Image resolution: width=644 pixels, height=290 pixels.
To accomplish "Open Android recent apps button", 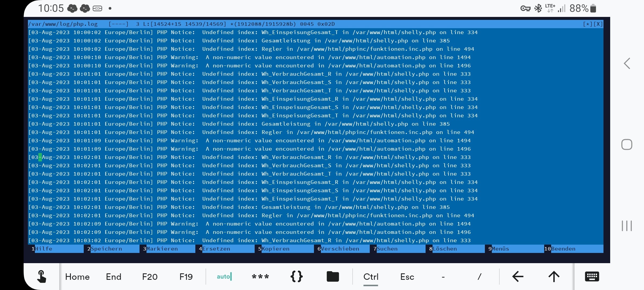I will 627,226.
